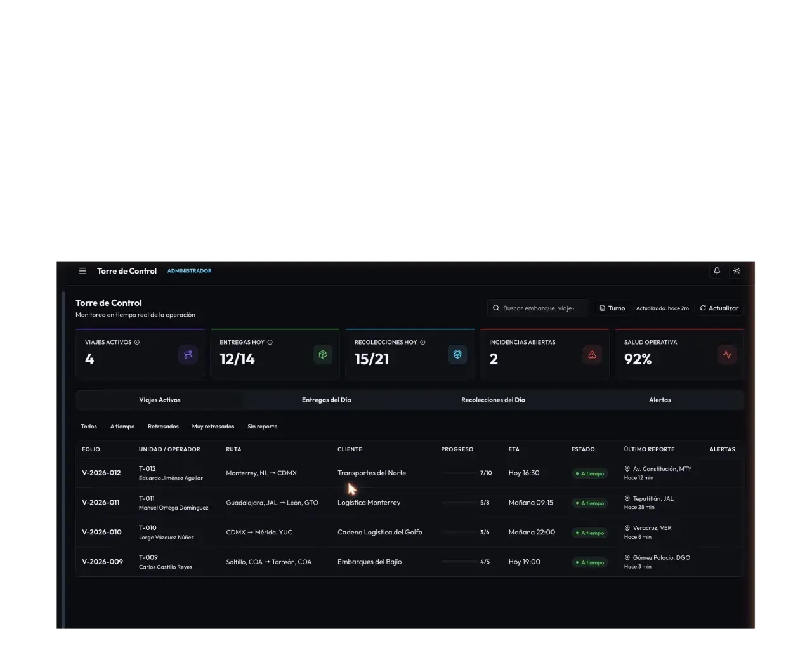This screenshot has height=655, width=812.
Task: Toggle the light theme sun icon
Action: coord(737,271)
